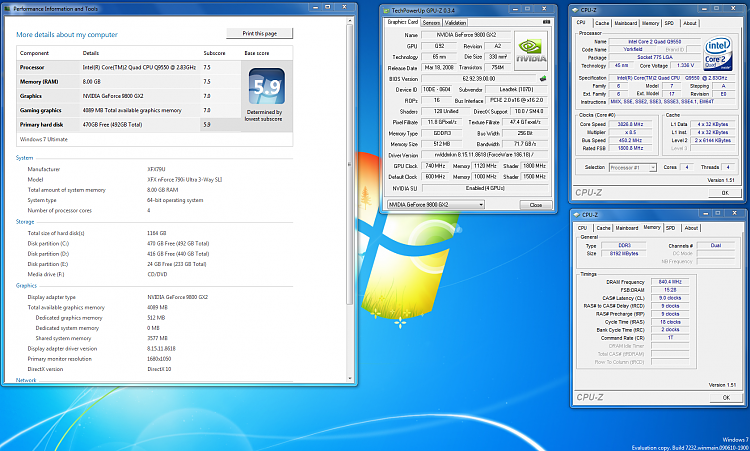Open the GPU selection dropdown in GPU-Z
The width and height of the screenshot is (750, 451).
tap(436, 205)
